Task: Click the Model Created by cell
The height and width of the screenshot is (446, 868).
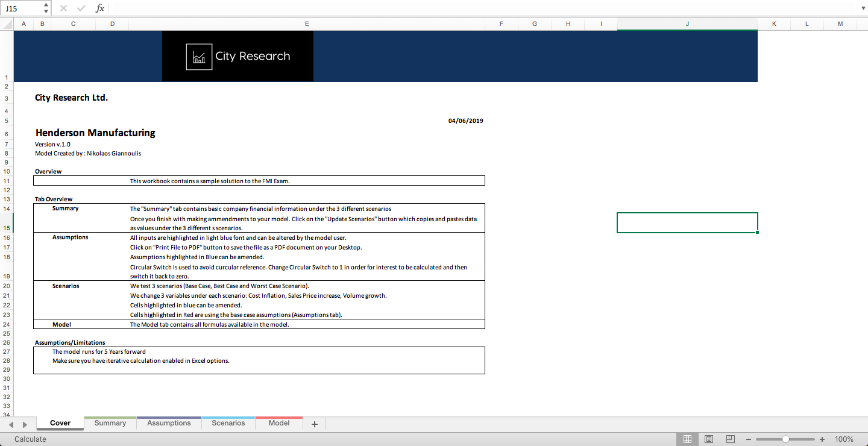Action: pos(88,153)
